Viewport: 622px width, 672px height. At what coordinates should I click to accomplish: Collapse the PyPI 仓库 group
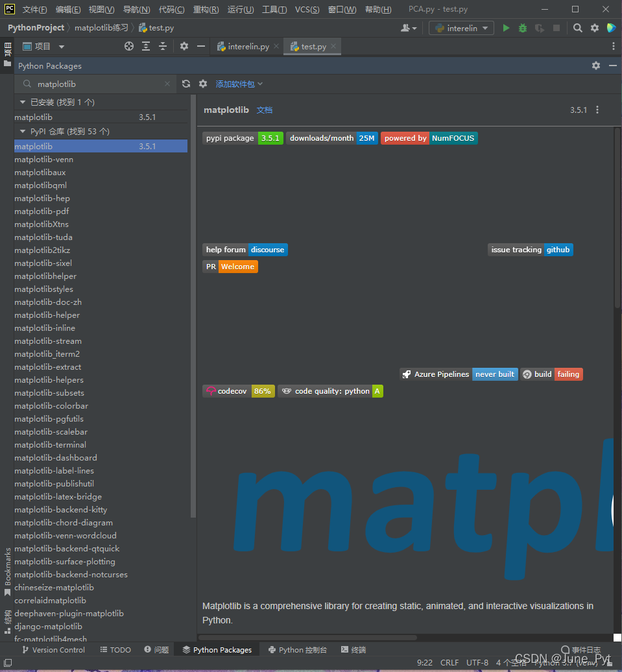coord(22,131)
